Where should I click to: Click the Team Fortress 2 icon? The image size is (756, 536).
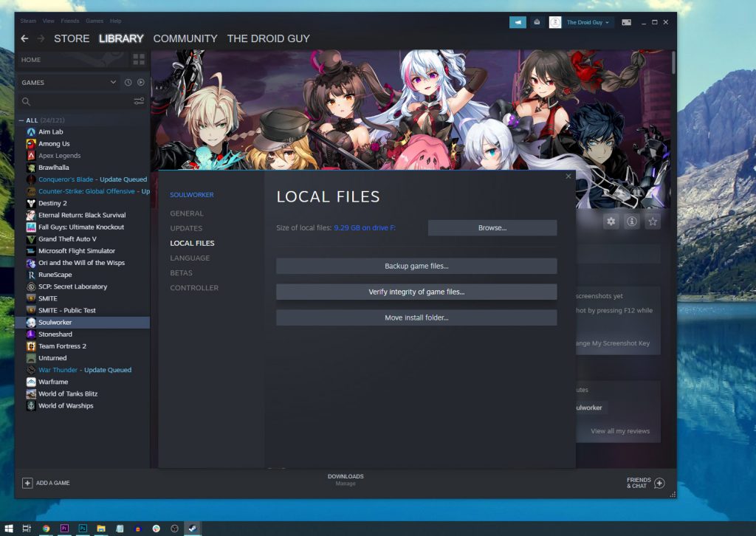coord(31,346)
